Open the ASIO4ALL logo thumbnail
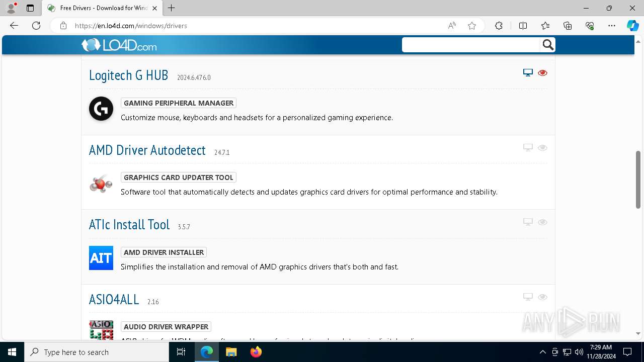 (x=101, y=330)
